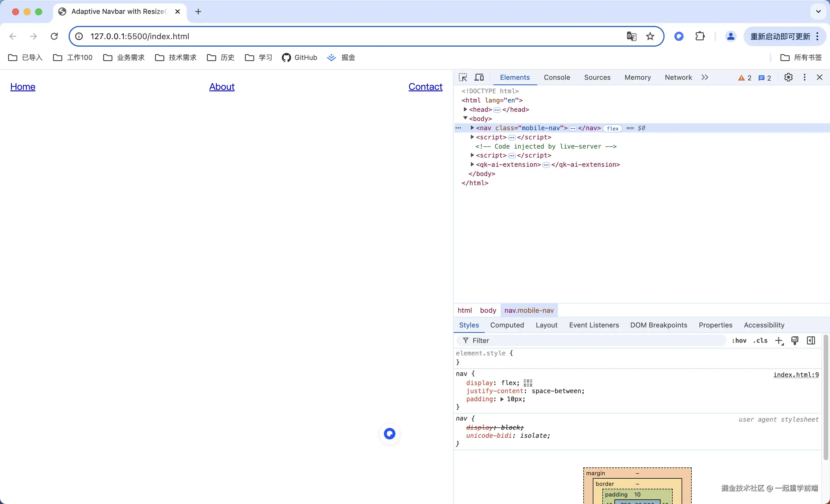
Task: Open the Computed styles tab
Action: point(507,325)
